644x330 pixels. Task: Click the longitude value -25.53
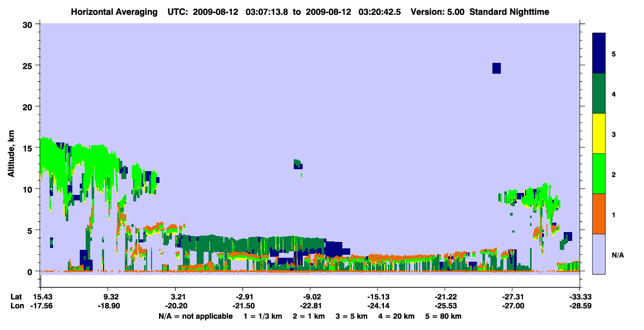(445, 306)
